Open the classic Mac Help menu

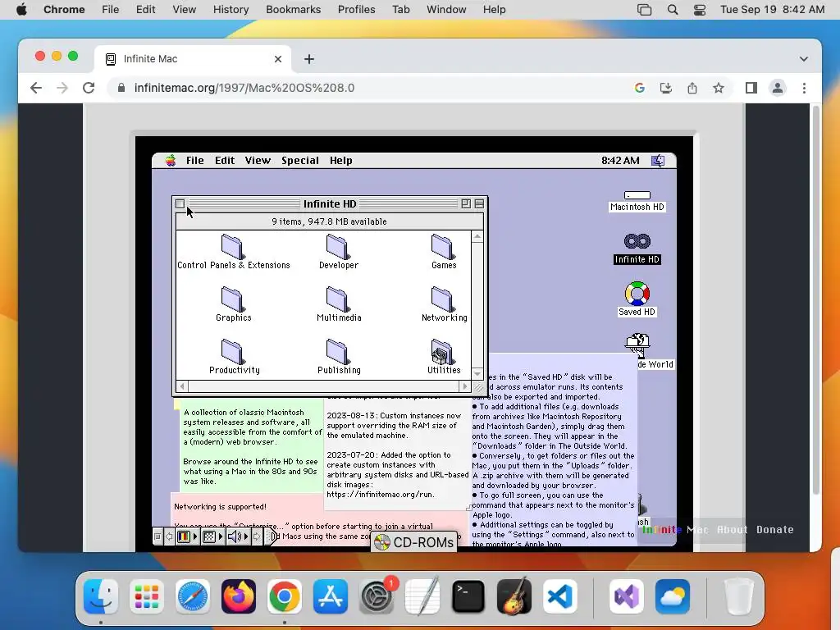(340, 161)
